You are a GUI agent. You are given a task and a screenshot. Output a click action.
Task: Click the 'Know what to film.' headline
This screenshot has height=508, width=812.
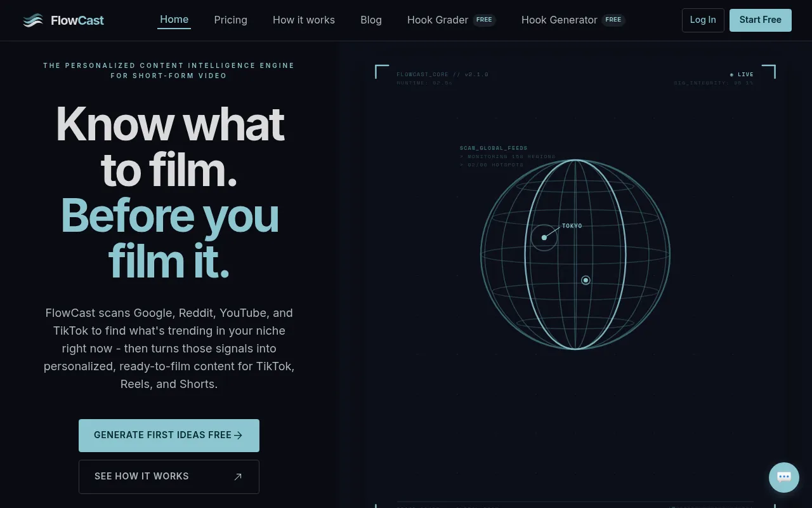(169, 147)
